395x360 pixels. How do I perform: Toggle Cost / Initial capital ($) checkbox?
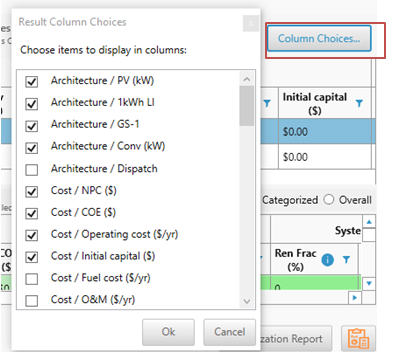pos(32,257)
